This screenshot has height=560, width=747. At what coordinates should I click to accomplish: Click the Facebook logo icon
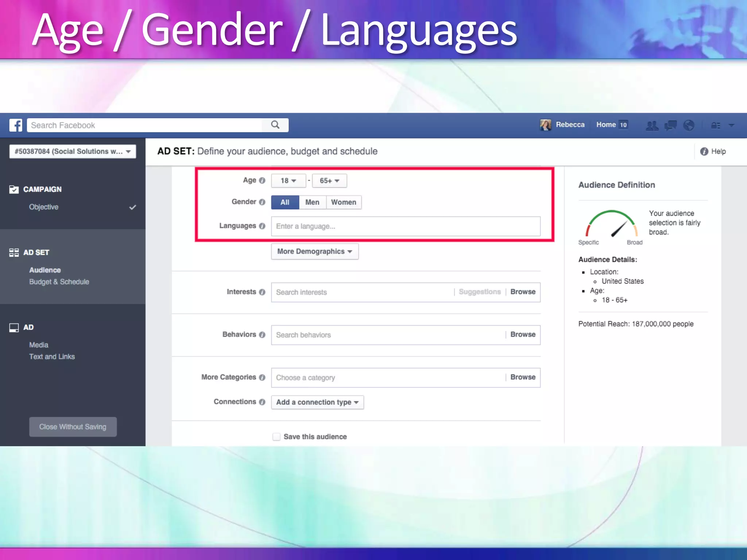click(x=16, y=125)
